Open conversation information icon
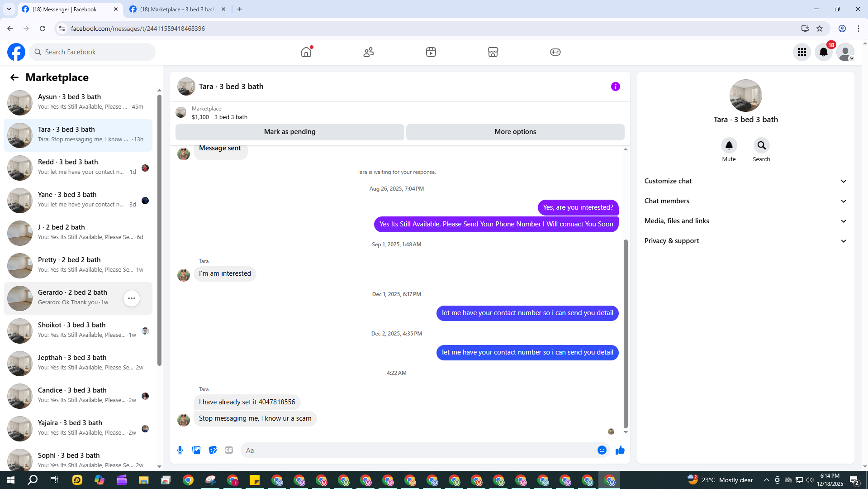The image size is (868, 489). [616, 86]
